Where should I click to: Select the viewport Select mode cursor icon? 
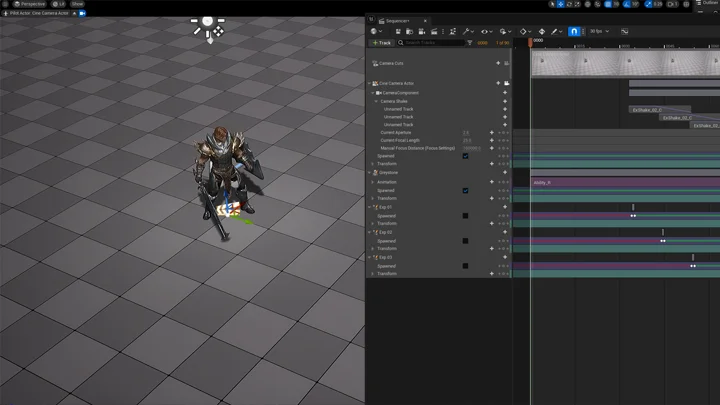[552, 4]
